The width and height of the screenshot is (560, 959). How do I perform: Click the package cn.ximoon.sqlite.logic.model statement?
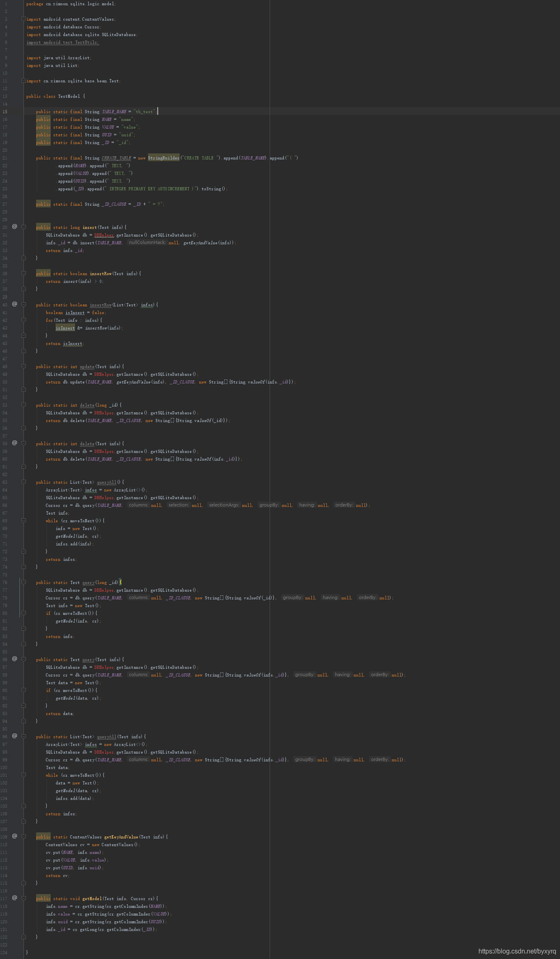coord(71,4)
